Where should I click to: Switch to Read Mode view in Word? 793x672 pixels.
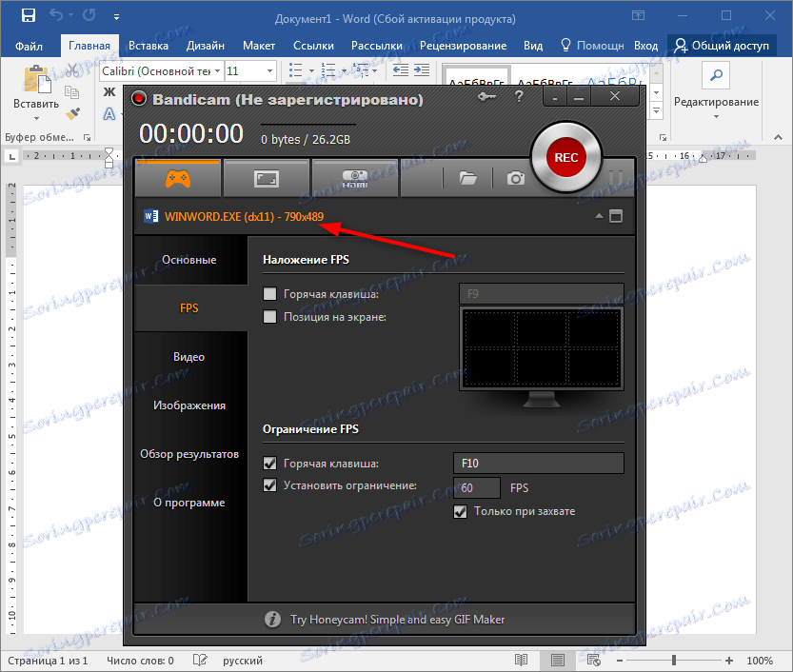521,660
